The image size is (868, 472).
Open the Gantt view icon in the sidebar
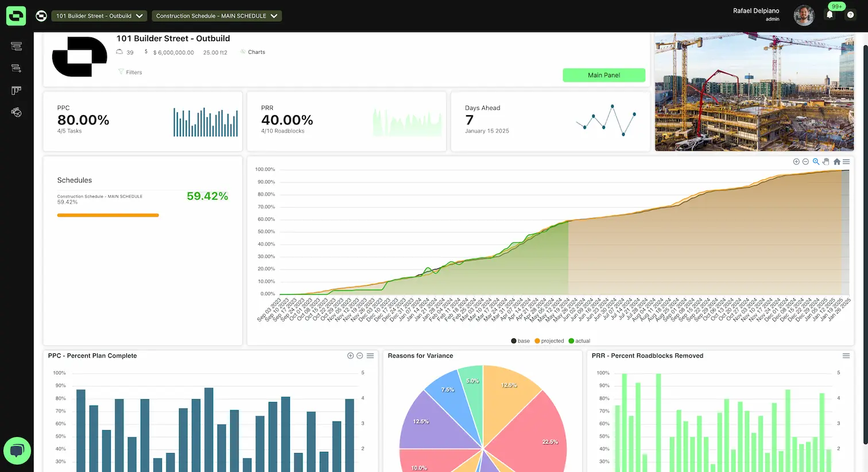click(16, 68)
